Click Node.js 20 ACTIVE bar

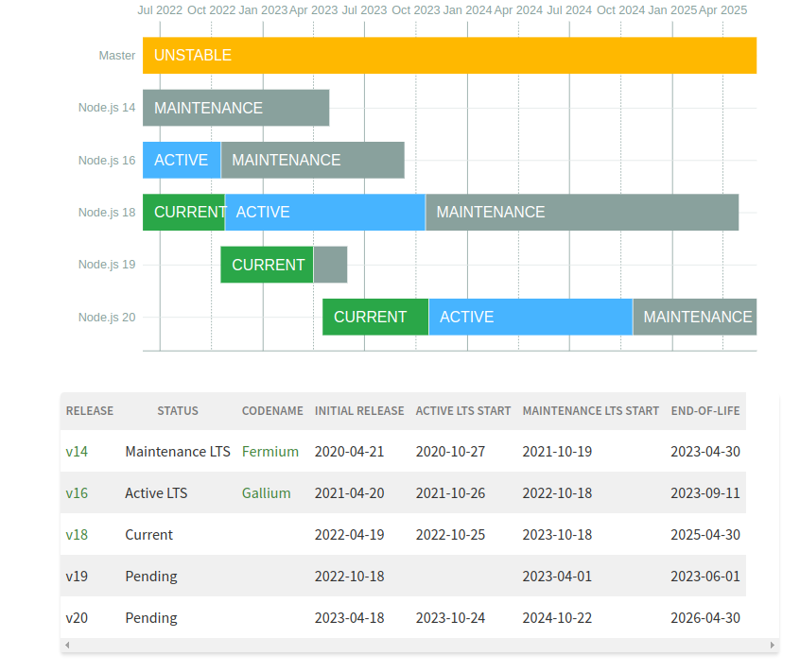click(530, 318)
